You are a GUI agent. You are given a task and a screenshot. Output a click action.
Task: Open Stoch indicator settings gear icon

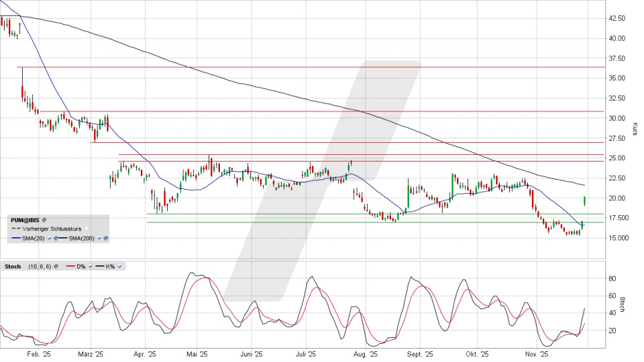[56, 266]
